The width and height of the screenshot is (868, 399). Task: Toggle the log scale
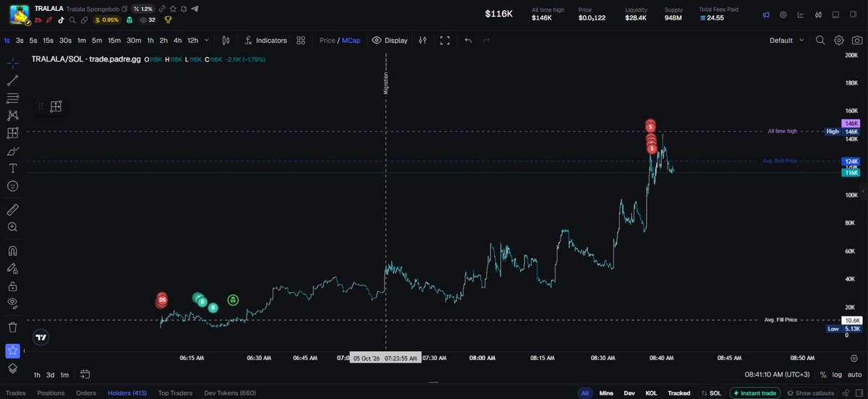pos(837,374)
